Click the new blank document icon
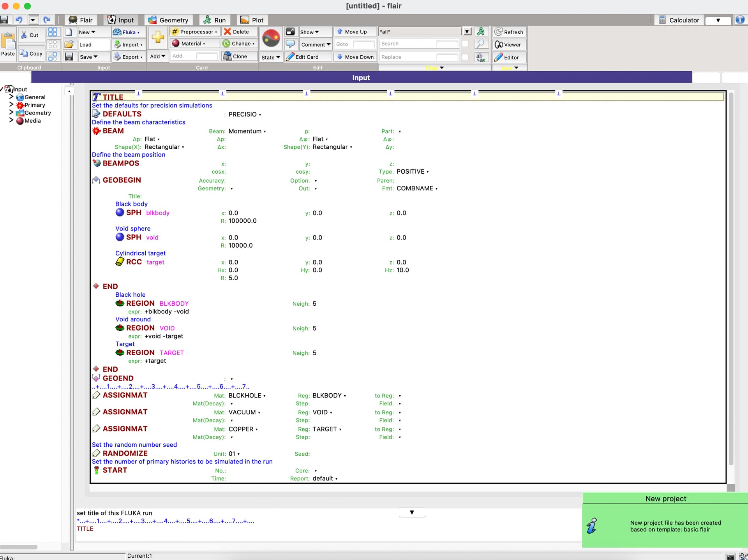 click(69, 32)
